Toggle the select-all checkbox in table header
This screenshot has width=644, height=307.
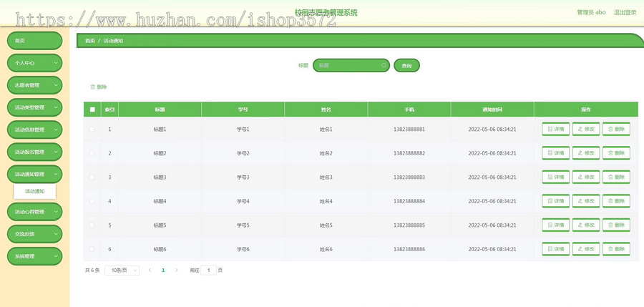point(92,109)
